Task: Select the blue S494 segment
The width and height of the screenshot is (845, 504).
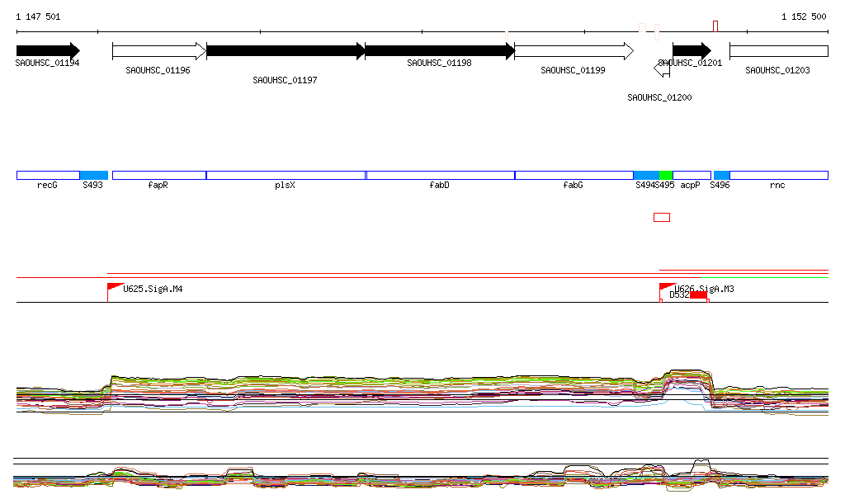Action: tap(646, 175)
